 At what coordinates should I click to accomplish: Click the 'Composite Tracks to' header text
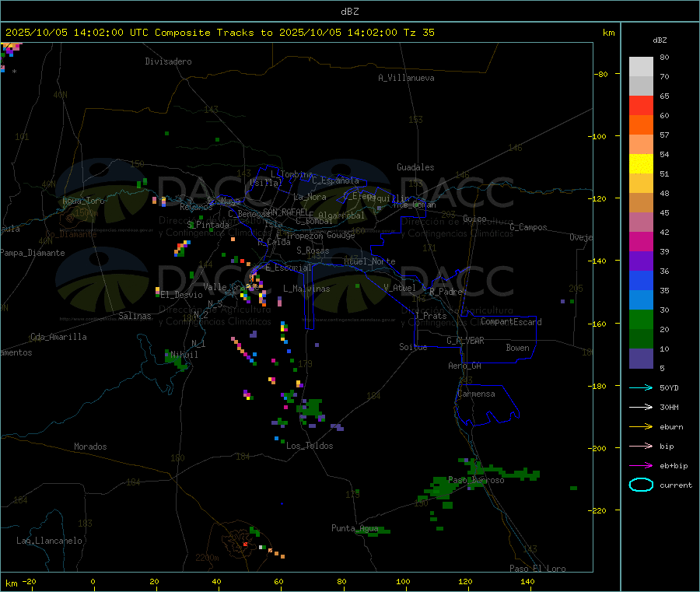click(213, 33)
